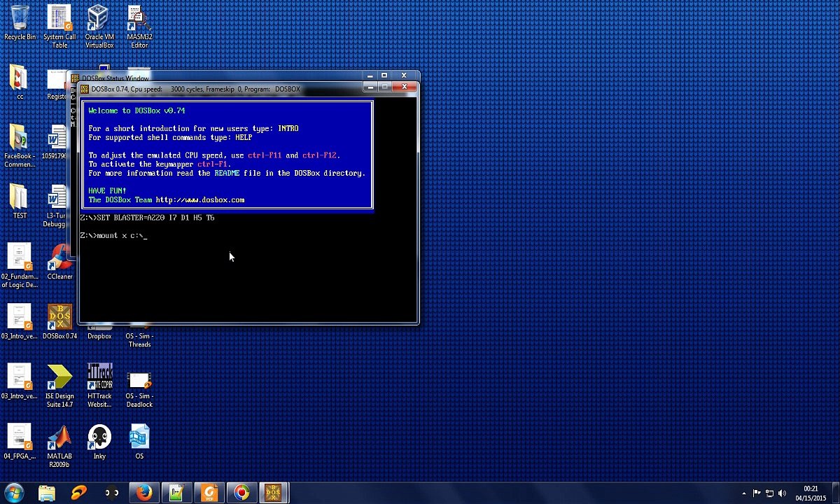Click the black eyes icon on taskbar
Screen dimensions: 840x504
(112, 493)
